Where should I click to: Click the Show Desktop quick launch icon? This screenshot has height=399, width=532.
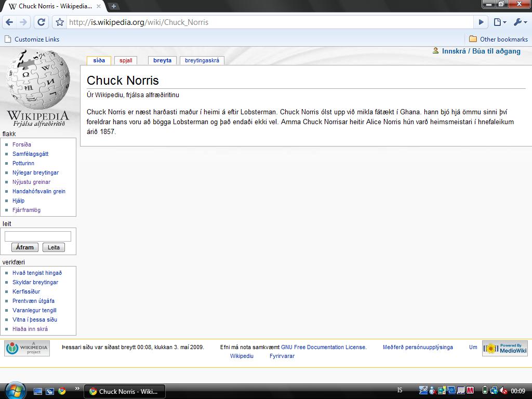37,391
